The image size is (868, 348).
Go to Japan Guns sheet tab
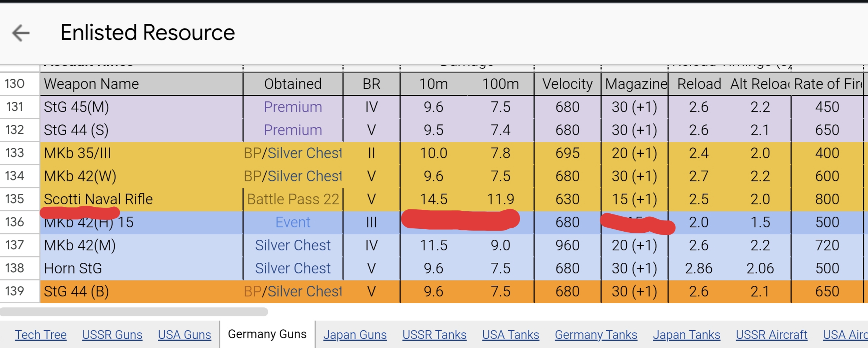coord(355,334)
